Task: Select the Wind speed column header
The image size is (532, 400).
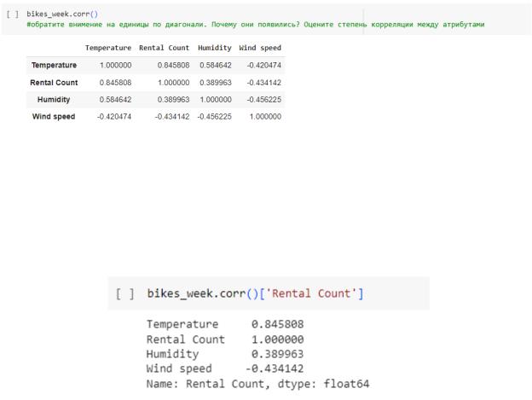Action: [260, 48]
